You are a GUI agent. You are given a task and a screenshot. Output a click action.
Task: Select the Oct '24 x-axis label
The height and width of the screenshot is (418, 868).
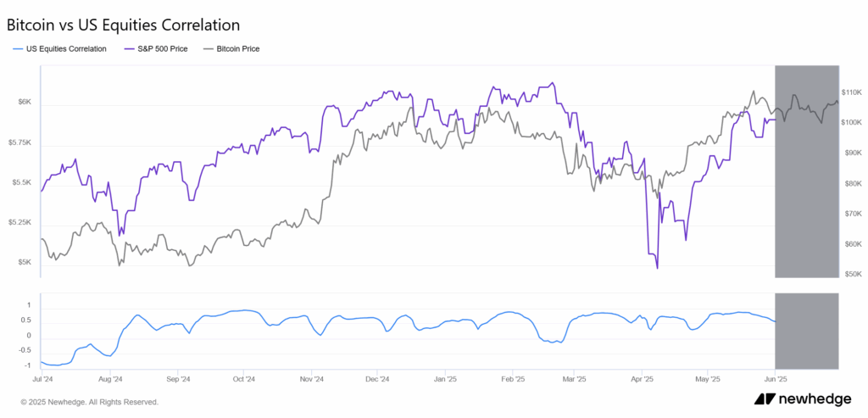pyautogui.click(x=244, y=379)
